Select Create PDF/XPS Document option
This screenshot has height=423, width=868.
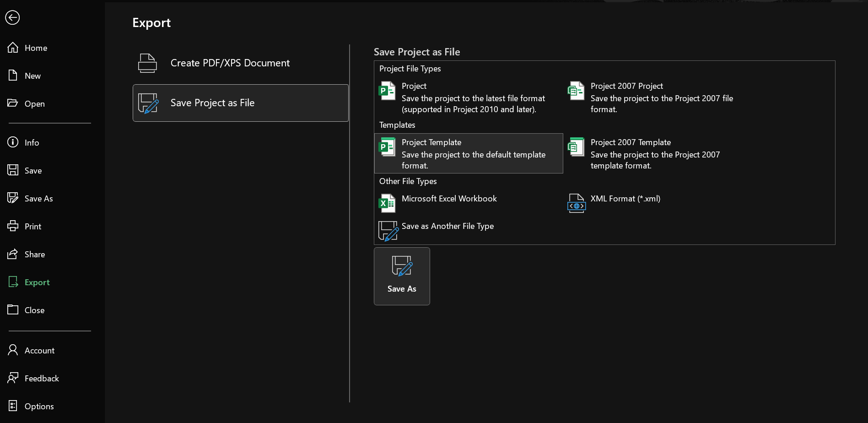(x=241, y=63)
